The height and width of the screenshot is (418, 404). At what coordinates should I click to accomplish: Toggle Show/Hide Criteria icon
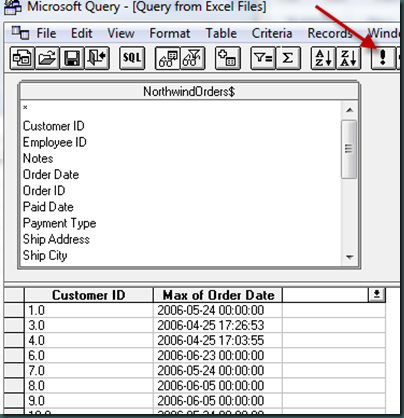click(x=192, y=58)
